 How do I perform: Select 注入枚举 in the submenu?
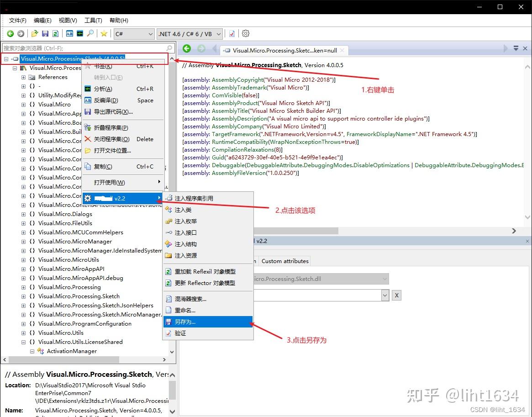[x=208, y=221]
